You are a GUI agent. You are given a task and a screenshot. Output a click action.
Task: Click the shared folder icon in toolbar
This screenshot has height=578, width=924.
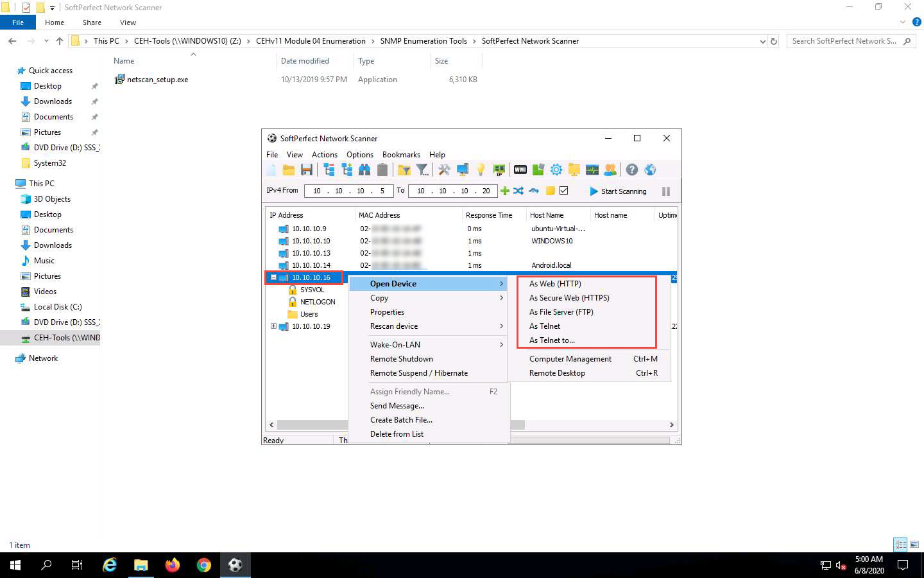(574, 170)
